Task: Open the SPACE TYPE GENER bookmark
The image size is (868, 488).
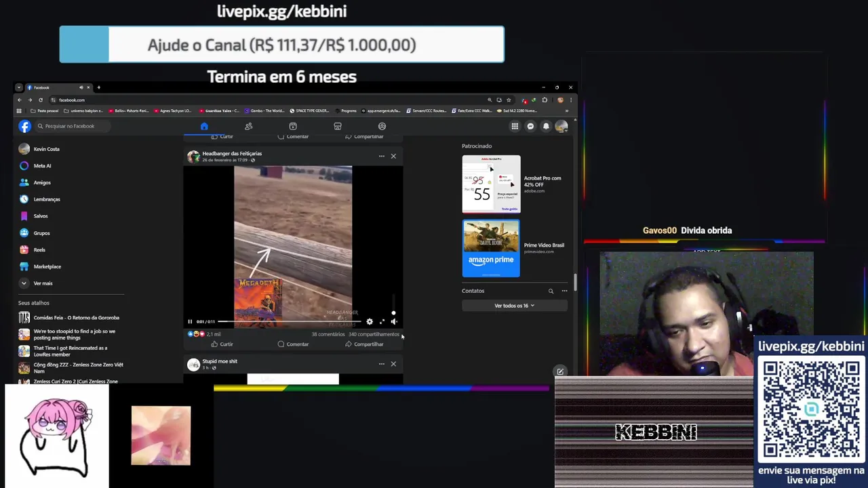Action: (x=309, y=110)
